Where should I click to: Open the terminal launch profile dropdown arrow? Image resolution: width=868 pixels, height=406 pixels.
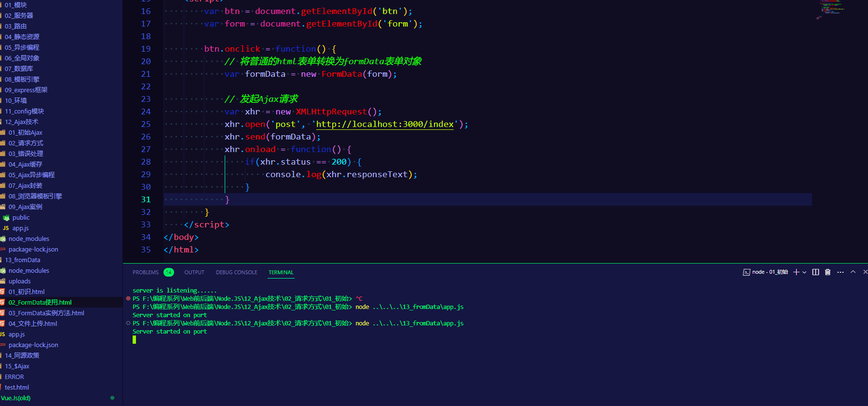(804, 272)
